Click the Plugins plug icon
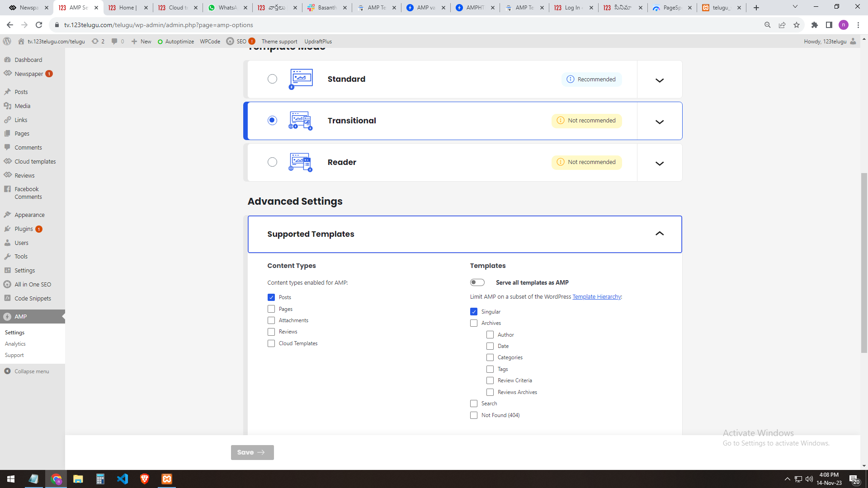The image size is (868, 488). click(7, 229)
